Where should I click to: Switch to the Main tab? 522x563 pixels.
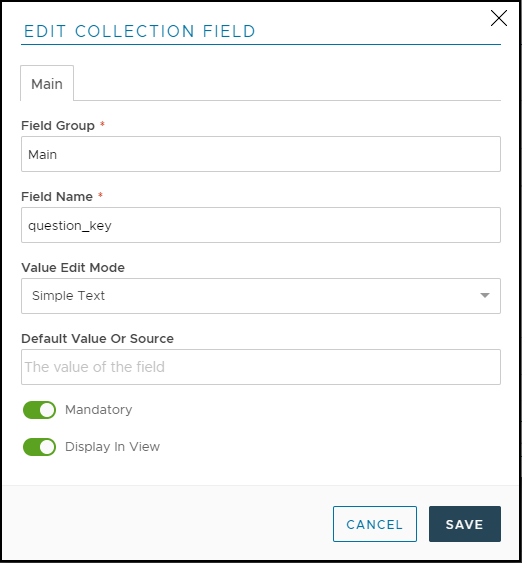47,84
